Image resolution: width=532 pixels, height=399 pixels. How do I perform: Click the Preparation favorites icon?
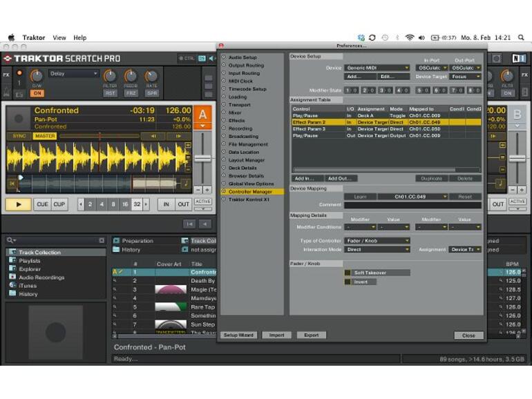click(116, 241)
